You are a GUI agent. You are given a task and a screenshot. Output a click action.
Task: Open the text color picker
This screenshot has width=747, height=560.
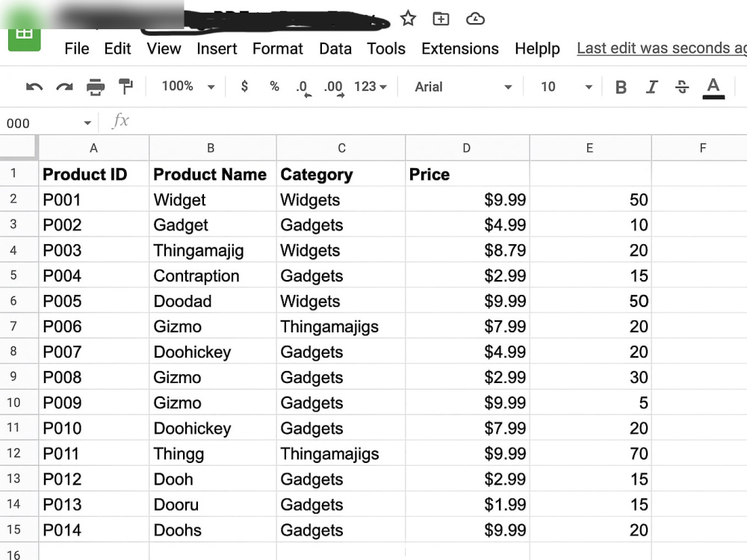point(713,88)
